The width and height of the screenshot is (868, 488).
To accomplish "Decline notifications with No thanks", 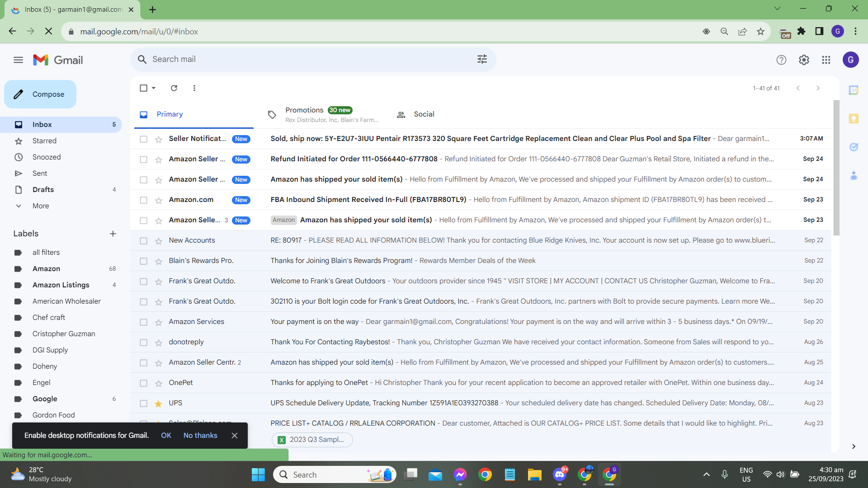I will click(x=200, y=436).
